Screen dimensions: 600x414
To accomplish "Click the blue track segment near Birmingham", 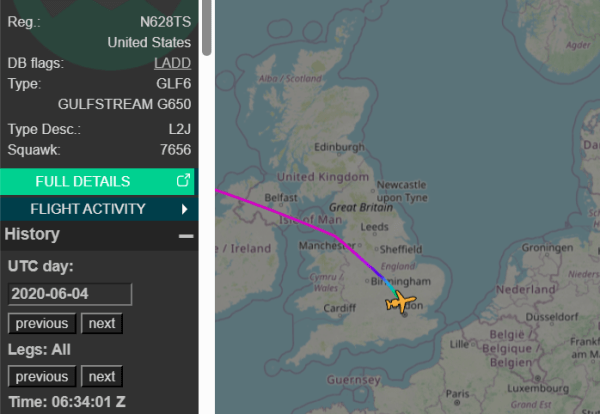I will point(385,282).
